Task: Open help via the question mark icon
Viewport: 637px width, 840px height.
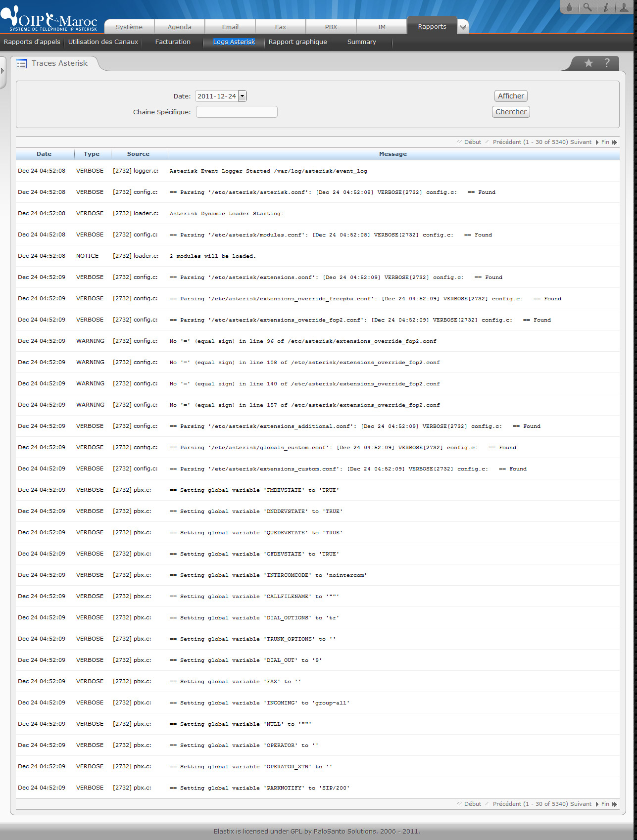Action: point(607,63)
